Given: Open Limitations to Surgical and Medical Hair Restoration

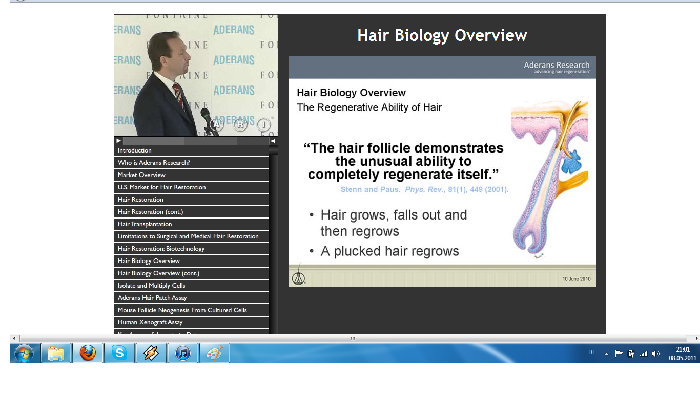Looking at the screenshot, I should click(x=192, y=236).
